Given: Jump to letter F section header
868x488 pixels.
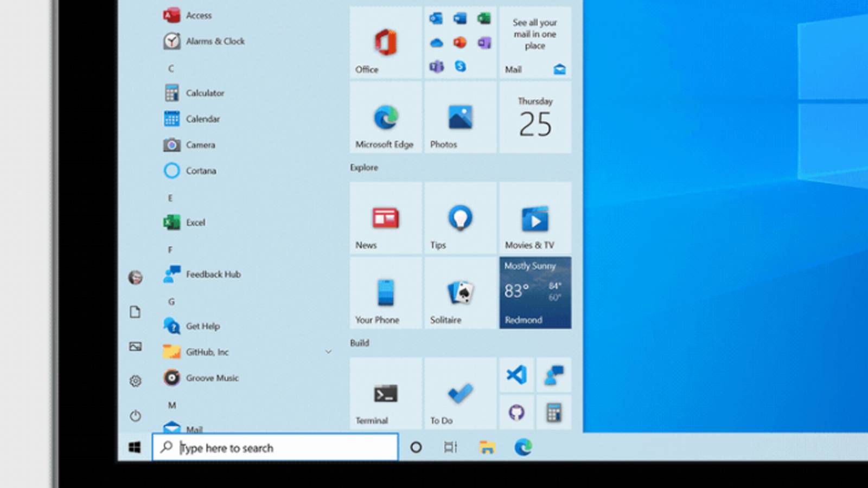Looking at the screenshot, I should pos(170,249).
